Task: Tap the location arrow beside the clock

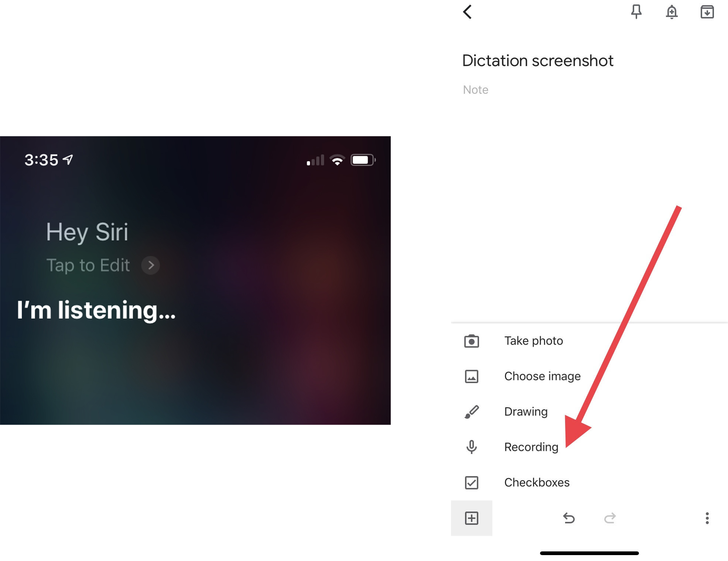Action: 68,159
